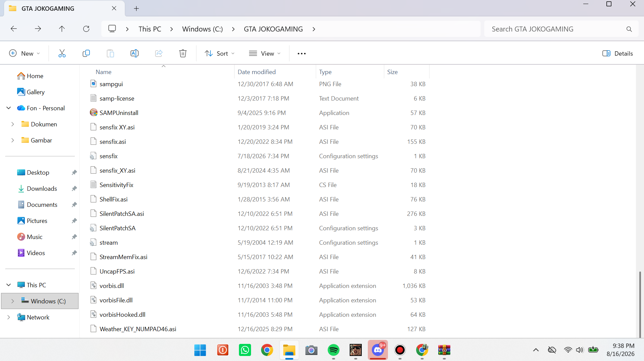Sort by Type column header

(x=325, y=72)
